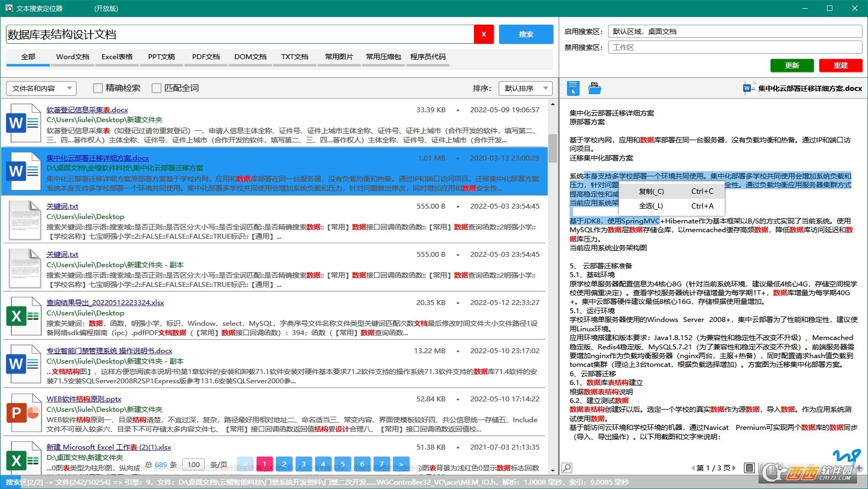Click the text file icon of 关键词.txt in 新建文件夹 - 副本
Viewport: 868px width, 489px height.
point(24,268)
